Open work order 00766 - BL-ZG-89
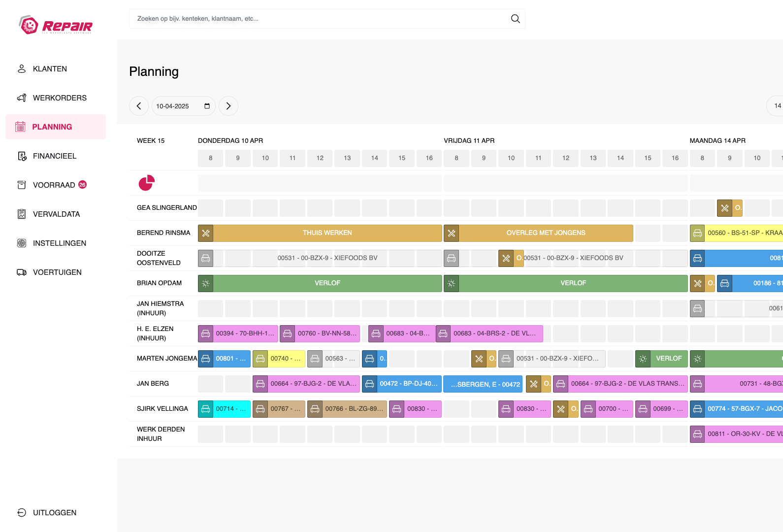 354,409
